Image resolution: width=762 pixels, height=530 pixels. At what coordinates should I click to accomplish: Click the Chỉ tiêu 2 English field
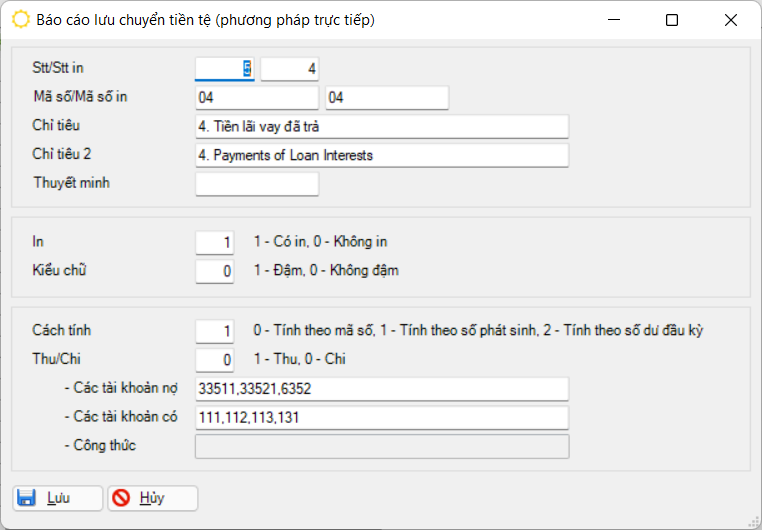click(382, 155)
